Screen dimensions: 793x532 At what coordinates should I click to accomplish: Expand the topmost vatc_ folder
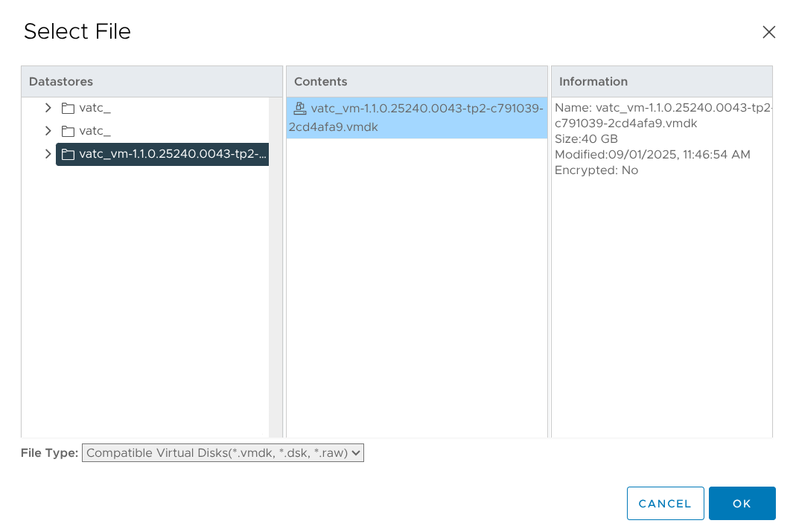48,108
